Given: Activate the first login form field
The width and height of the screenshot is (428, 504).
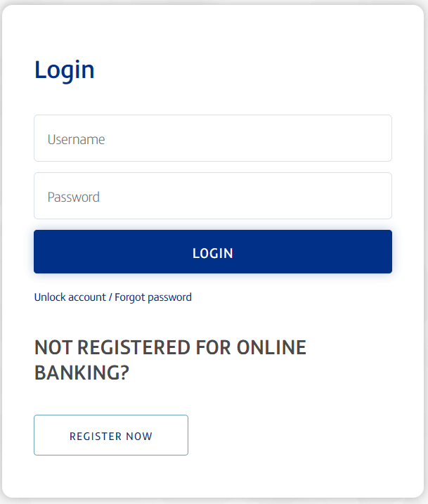Looking at the screenshot, I should pyautogui.click(x=212, y=138).
